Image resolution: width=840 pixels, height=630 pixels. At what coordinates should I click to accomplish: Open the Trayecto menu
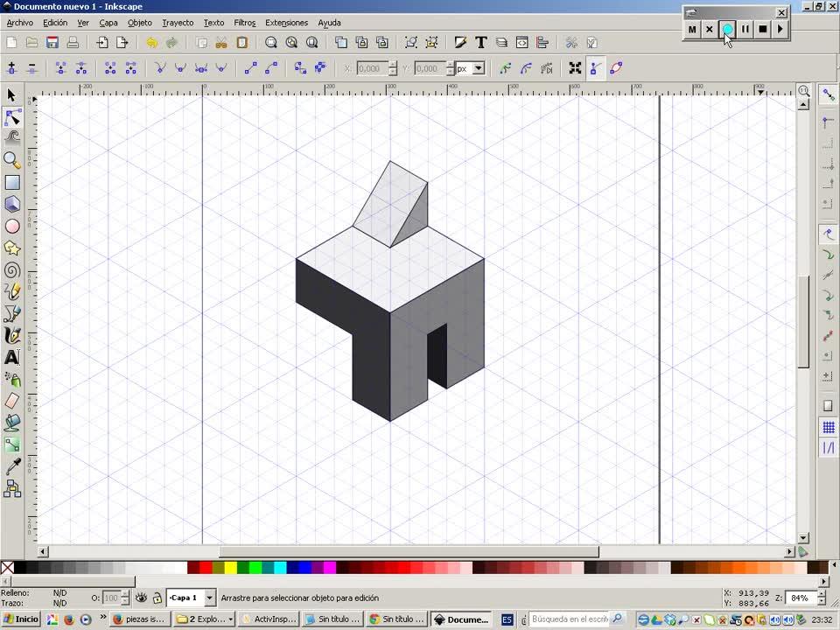point(178,23)
